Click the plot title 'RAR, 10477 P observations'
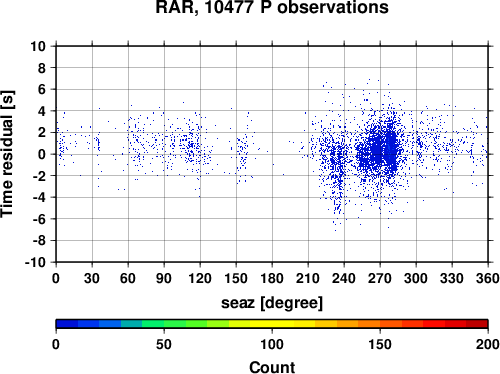Viewport: 500px width, 374px height. (x=272, y=7)
